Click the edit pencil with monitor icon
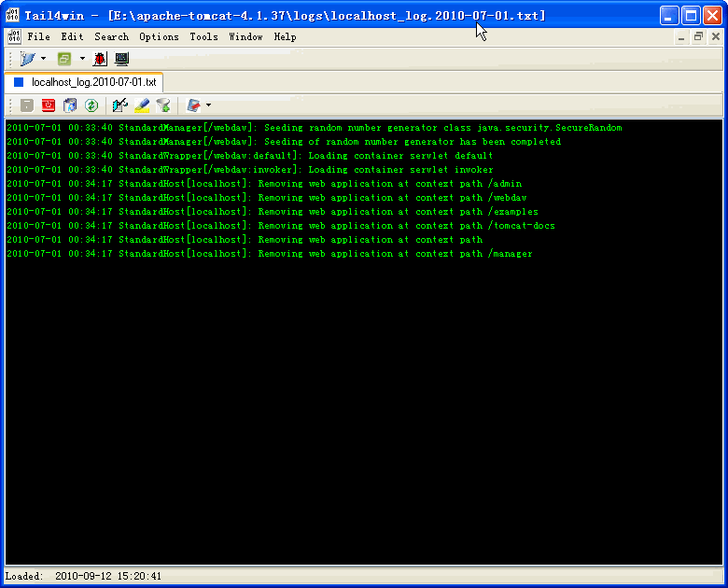The width and height of the screenshot is (728, 588). click(120, 105)
